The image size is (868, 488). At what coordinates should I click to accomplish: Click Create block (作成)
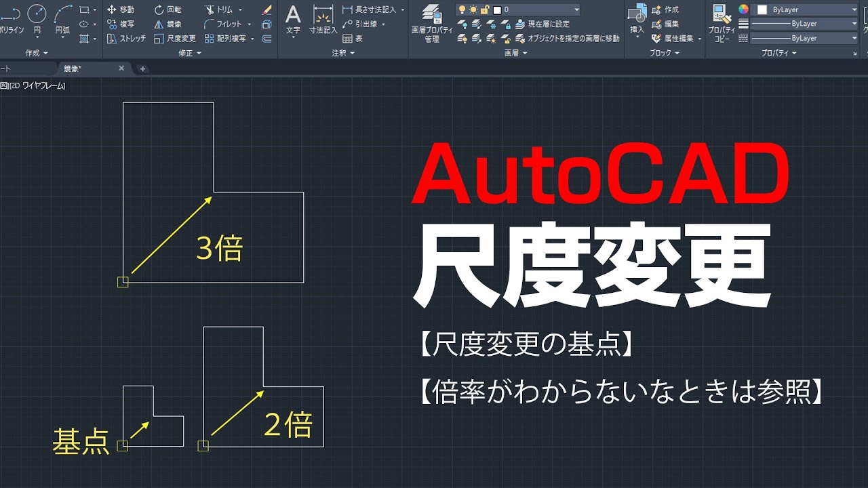coord(665,9)
